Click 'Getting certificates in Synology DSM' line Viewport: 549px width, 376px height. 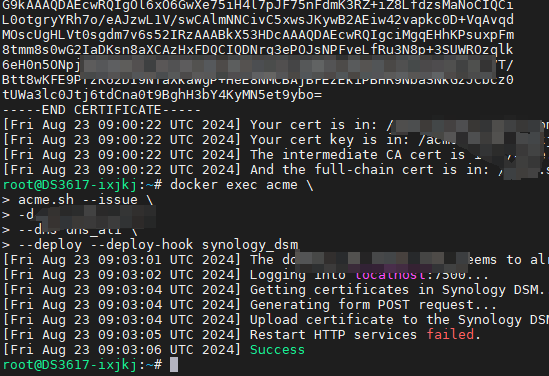(x=397, y=290)
